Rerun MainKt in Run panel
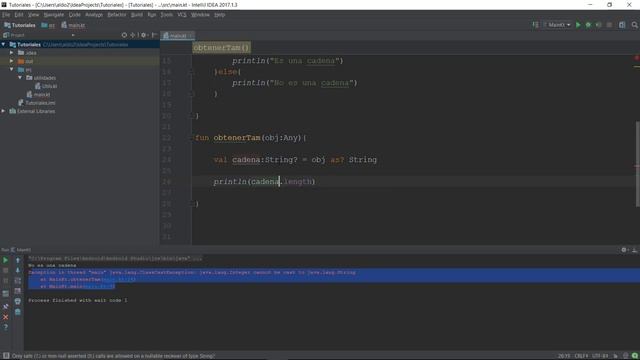Screen dimensions: 640x360 point(6,260)
